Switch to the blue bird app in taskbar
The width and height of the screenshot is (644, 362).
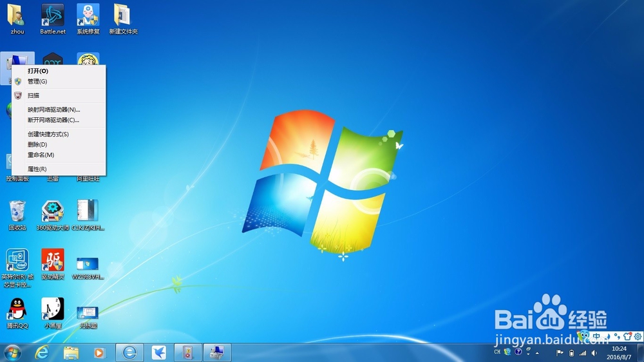158,352
